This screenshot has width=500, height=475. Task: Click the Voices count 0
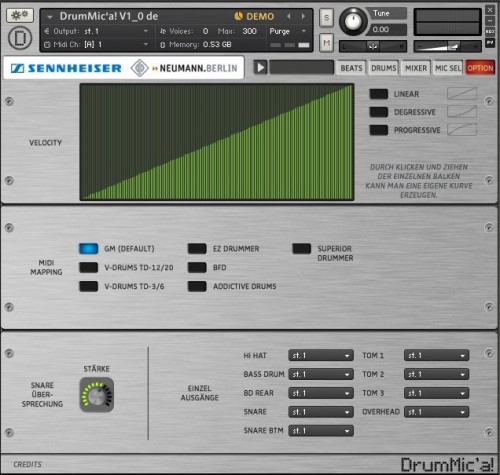[x=205, y=31]
